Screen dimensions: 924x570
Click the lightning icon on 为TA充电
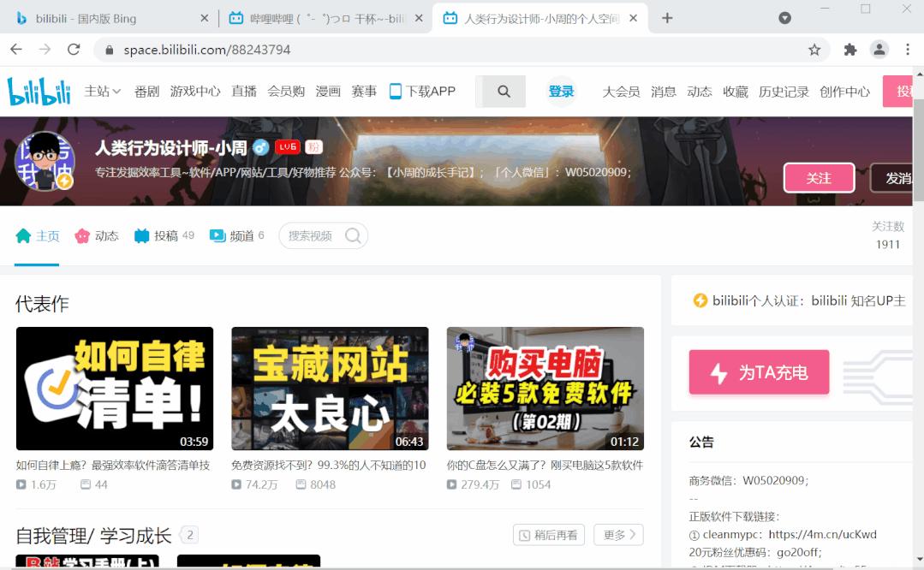pyautogui.click(x=718, y=372)
